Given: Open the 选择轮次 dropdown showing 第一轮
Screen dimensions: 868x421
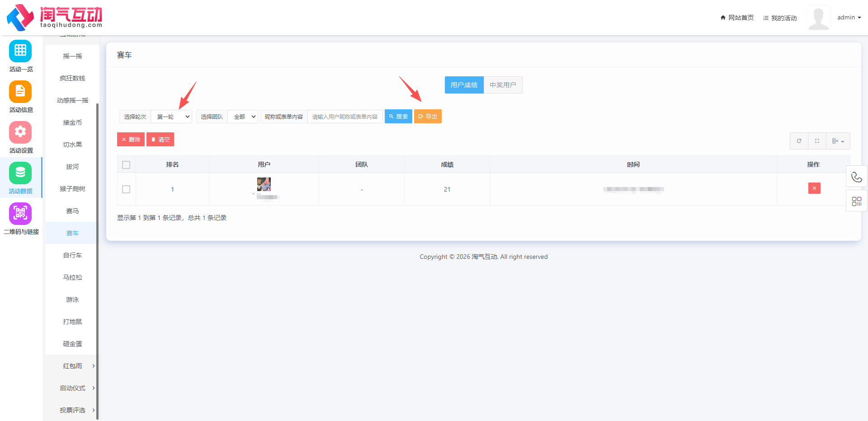Looking at the screenshot, I should click(171, 117).
